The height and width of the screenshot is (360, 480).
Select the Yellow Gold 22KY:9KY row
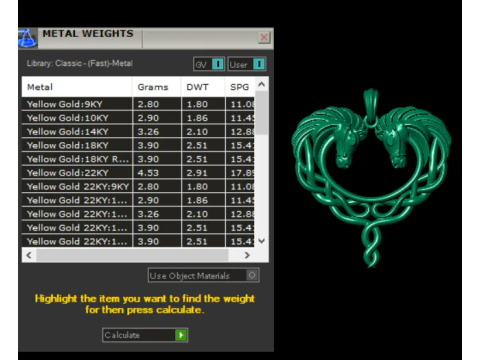(138, 186)
